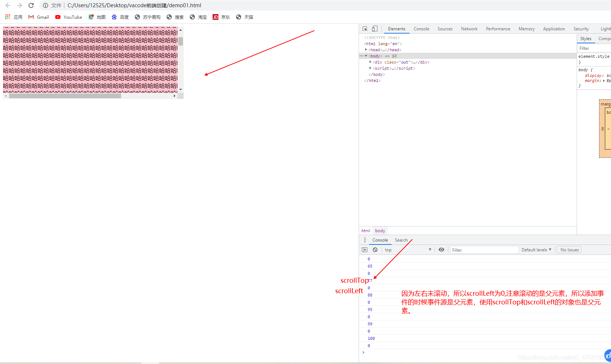611x364 pixels.
Task: Click the console log value 100
Action: pyautogui.click(x=371, y=338)
